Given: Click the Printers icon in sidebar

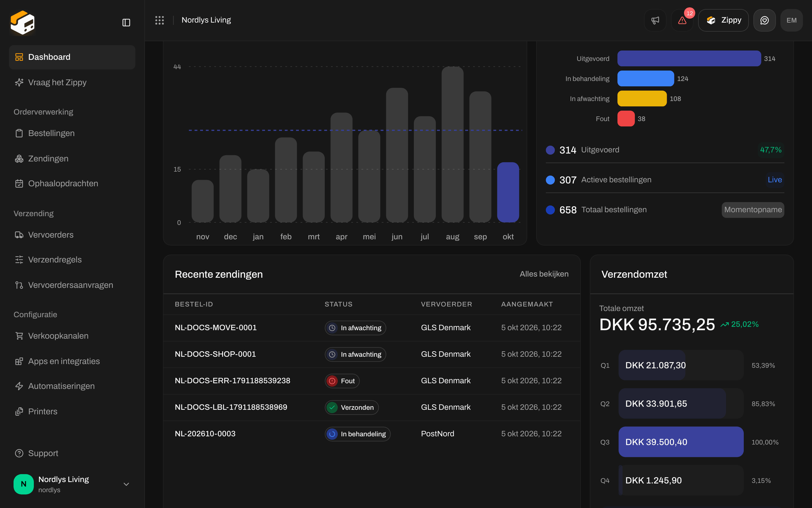Looking at the screenshot, I should click(x=19, y=411).
